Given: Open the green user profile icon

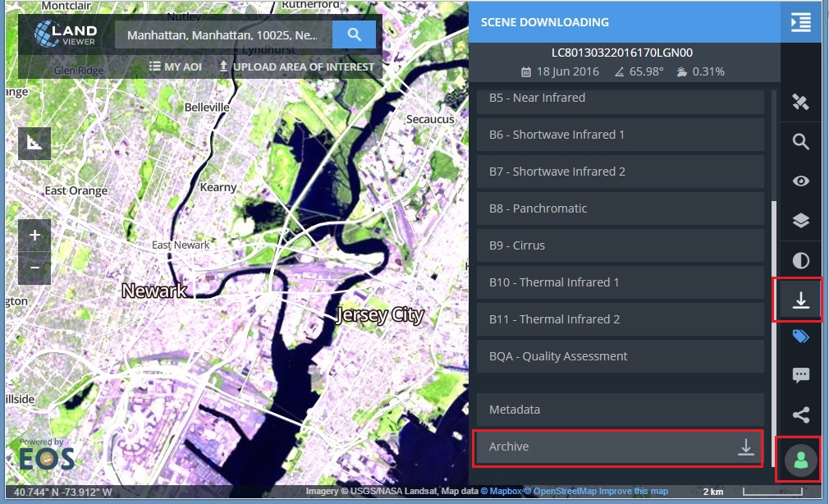Looking at the screenshot, I should click(x=800, y=460).
